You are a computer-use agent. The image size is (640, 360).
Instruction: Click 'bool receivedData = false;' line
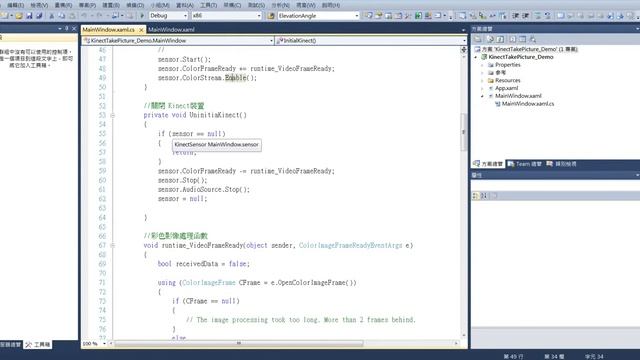coord(204,264)
